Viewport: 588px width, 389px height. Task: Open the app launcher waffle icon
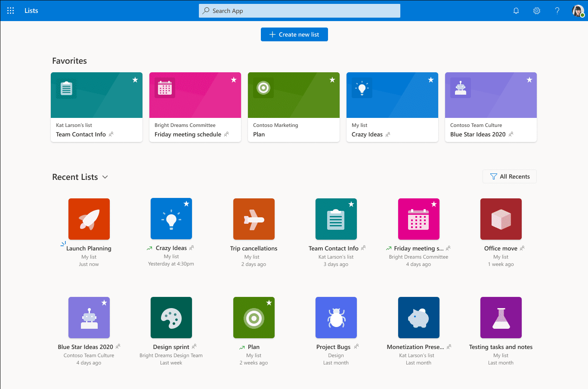tap(11, 11)
